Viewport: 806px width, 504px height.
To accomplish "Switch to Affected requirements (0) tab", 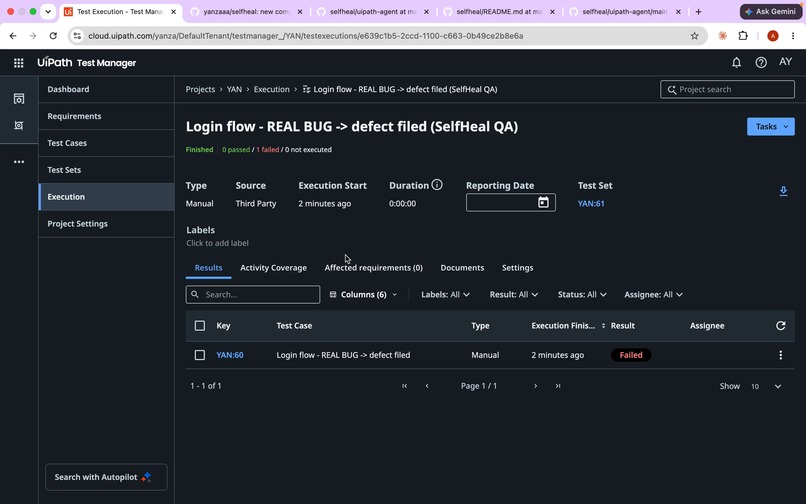I will click(374, 268).
